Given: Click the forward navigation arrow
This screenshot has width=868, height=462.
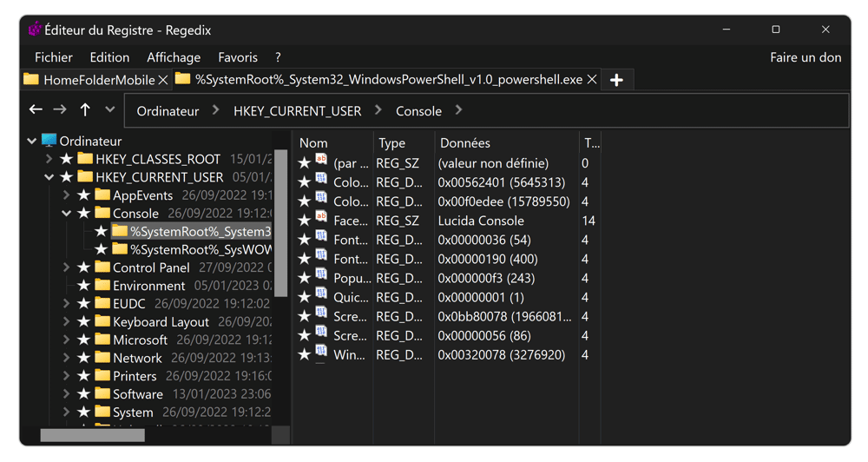Looking at the screenshot, I should pyautogui.click(x=60, y=109).
